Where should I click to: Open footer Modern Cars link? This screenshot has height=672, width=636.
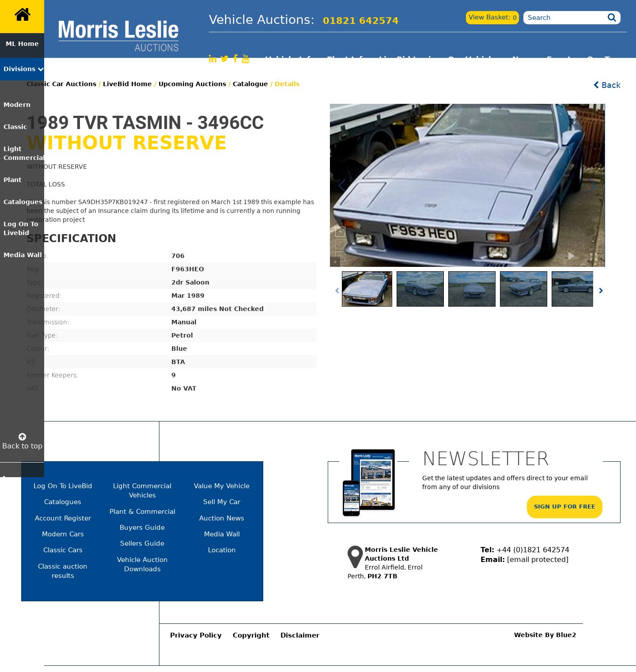(63, 534)
